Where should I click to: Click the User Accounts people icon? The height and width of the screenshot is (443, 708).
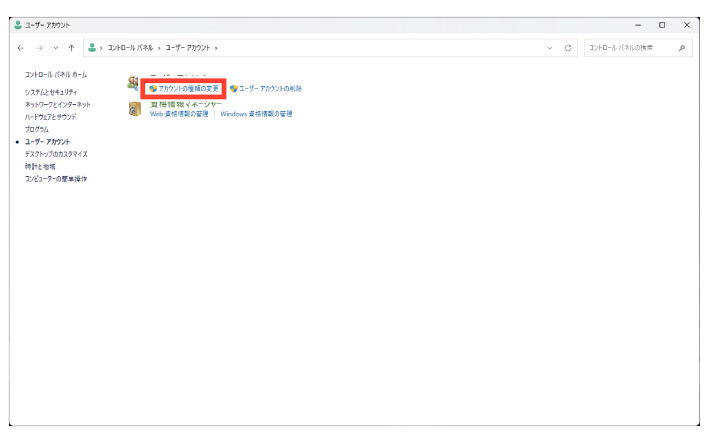pyautogui.click(x=133, y=83)
